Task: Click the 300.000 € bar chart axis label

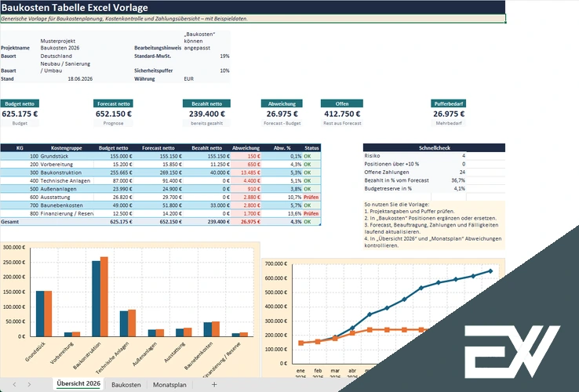Action: [14, 247]
